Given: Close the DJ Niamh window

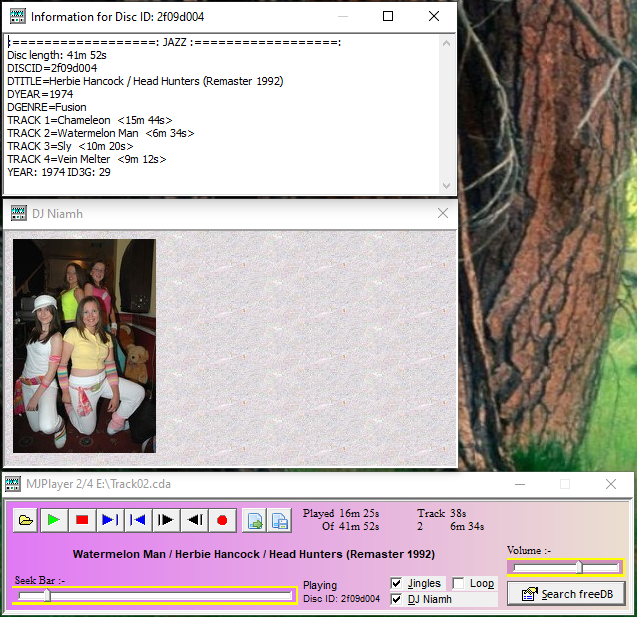Looking at the screenshot, I should [x=443, y=213].
